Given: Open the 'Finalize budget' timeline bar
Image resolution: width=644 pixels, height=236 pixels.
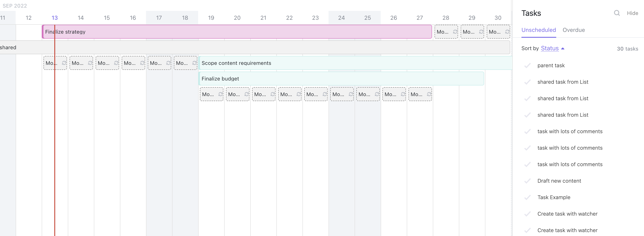Looking at the screenshot, I should pyautogui.click(x=341, y=79).
